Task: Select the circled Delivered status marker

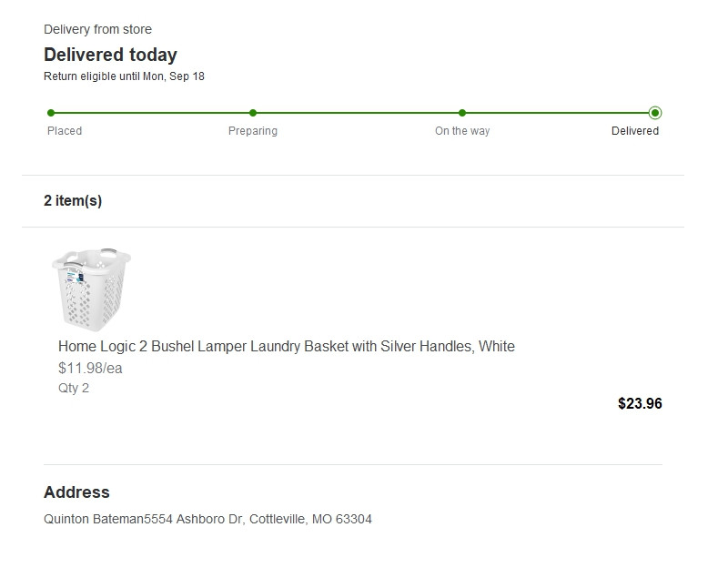Action: (x=655, y=113)
